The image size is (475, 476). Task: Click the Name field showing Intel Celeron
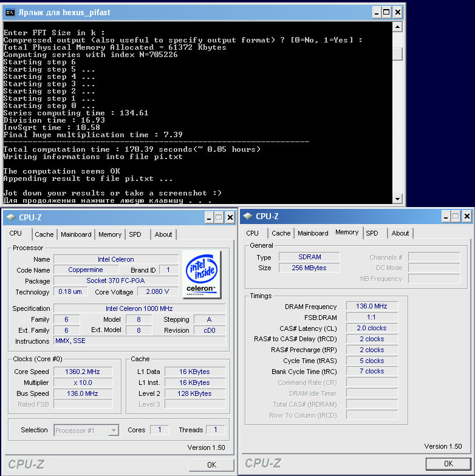pyautogui.click(x=116, y=259)
